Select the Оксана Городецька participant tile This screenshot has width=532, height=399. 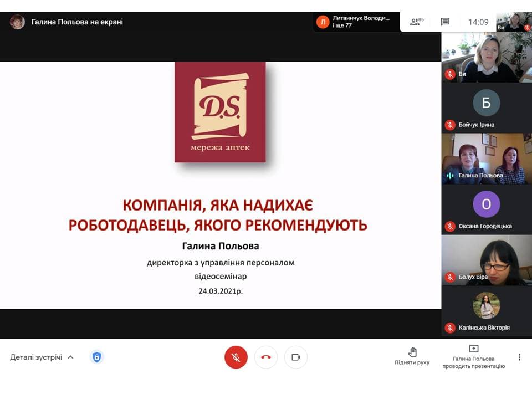(487, 209)
